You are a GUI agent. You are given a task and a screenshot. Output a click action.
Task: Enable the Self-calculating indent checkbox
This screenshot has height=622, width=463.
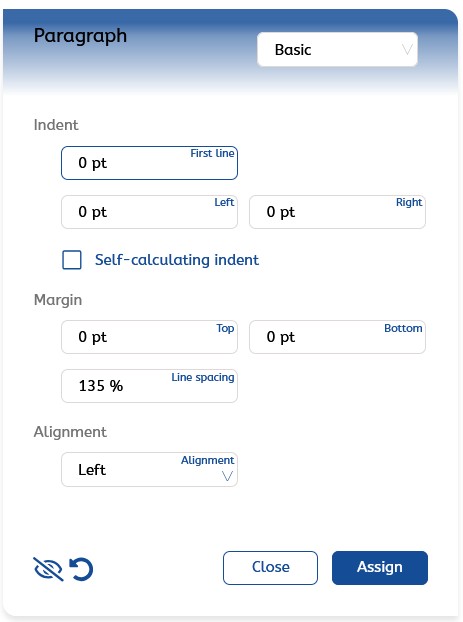point(72,260)
